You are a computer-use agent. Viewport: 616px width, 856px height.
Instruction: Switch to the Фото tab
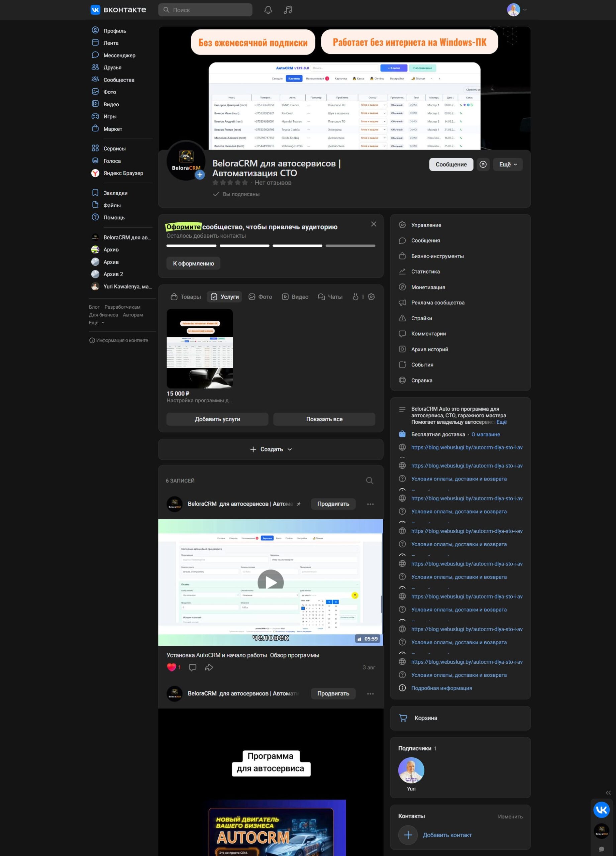pyautogui.click(x=260, y=297)
